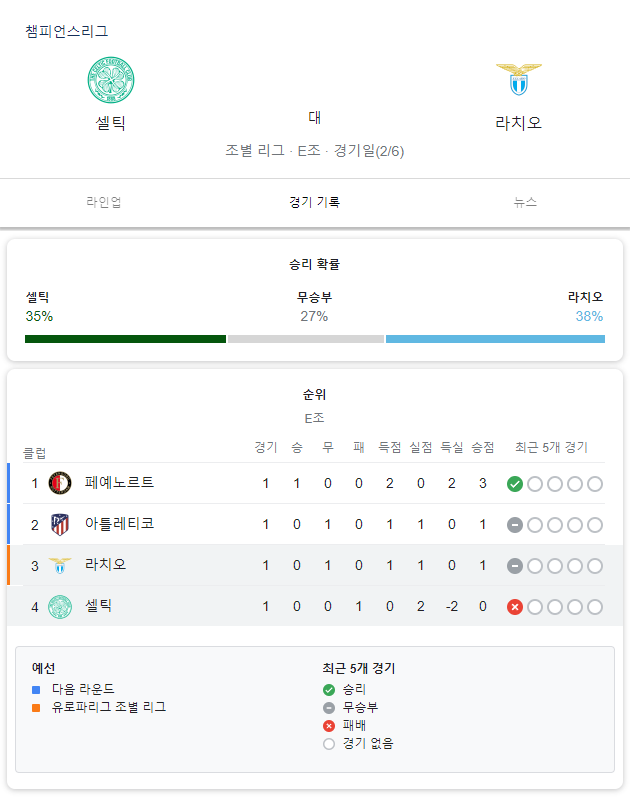This screenshot has width=630, height=798.
Task: Click Celtic's red loss result icon
Action: click(x=515, y=607)
